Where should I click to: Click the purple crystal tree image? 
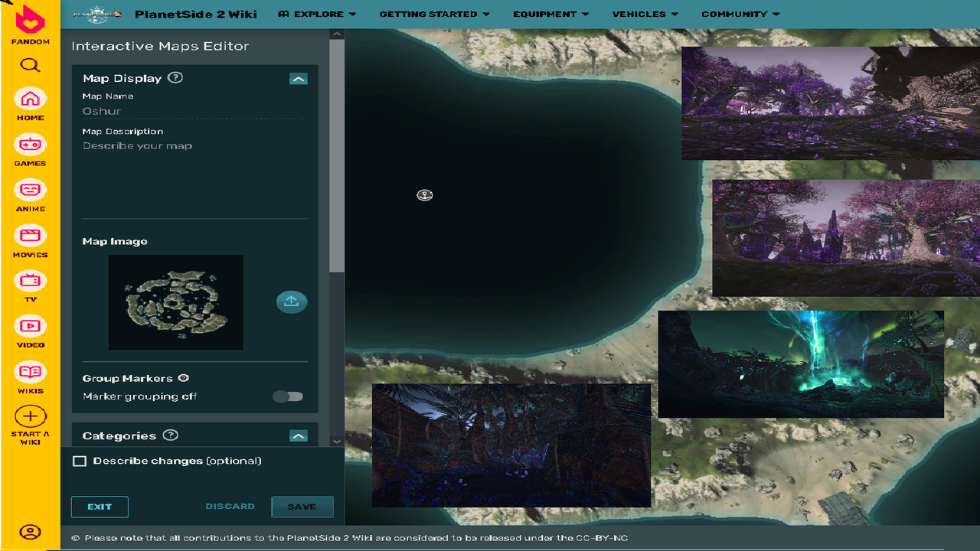(x=846, y=238)
